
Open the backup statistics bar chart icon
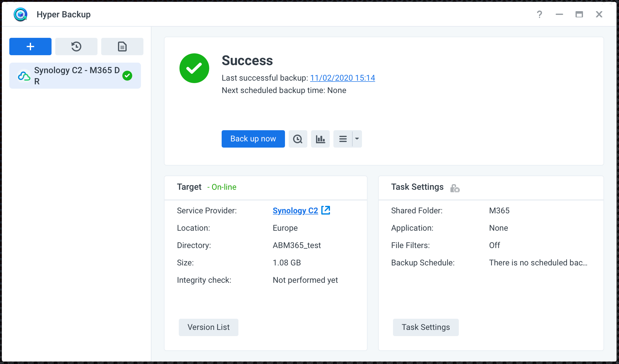320,139
